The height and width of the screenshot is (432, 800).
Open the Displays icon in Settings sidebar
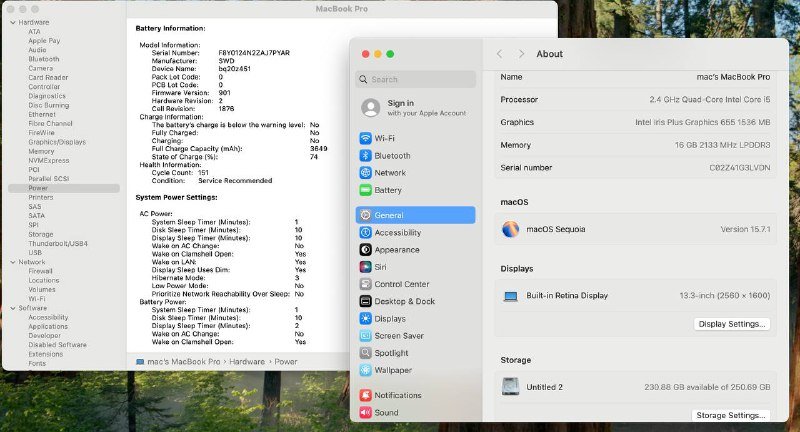coord(365,319)
